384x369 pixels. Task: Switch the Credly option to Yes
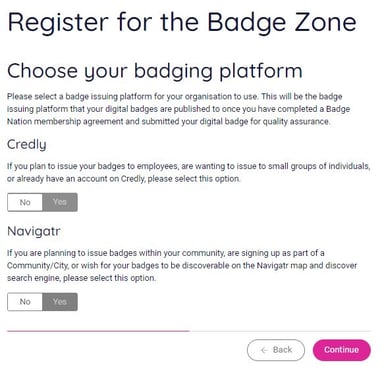tap(60, 202)
